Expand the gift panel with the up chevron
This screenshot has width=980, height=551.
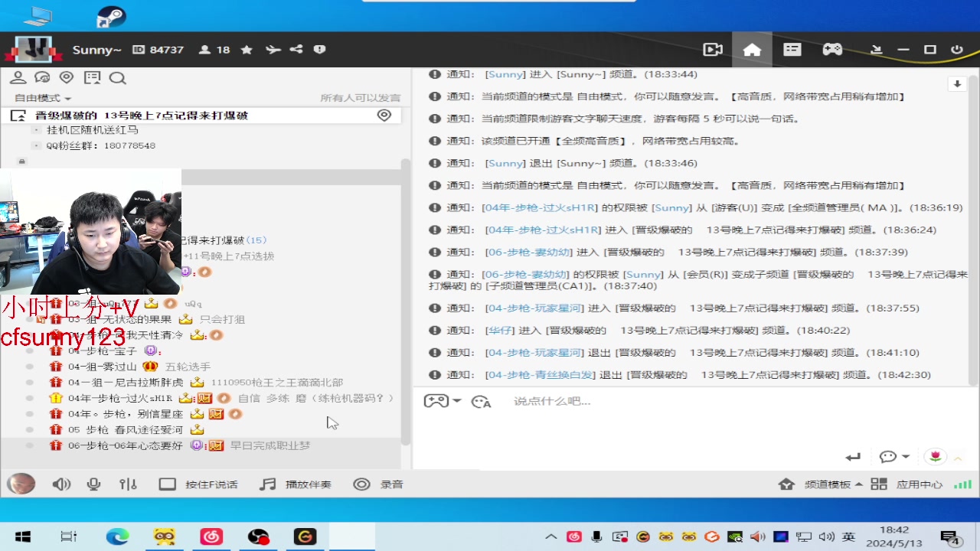point(958,458)
